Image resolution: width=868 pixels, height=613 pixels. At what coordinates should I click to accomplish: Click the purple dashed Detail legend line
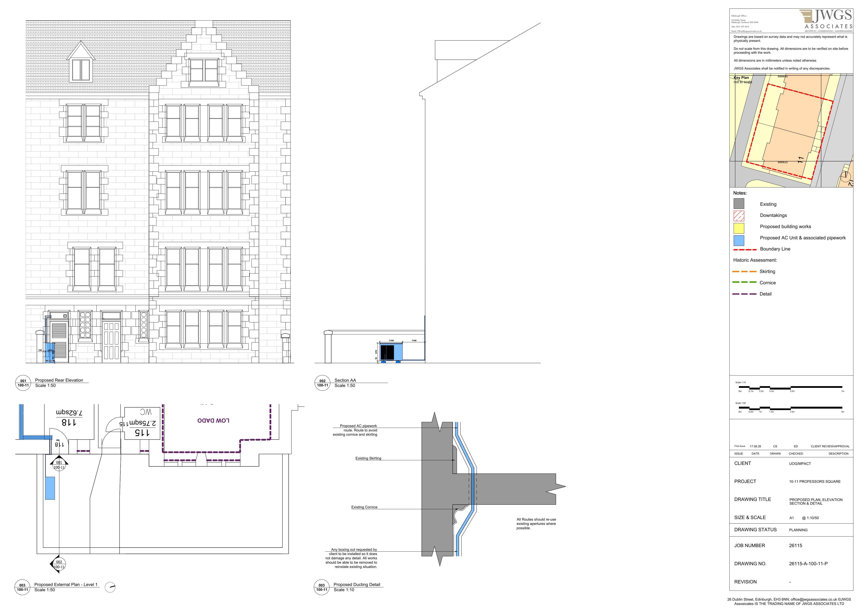point(744,294)
